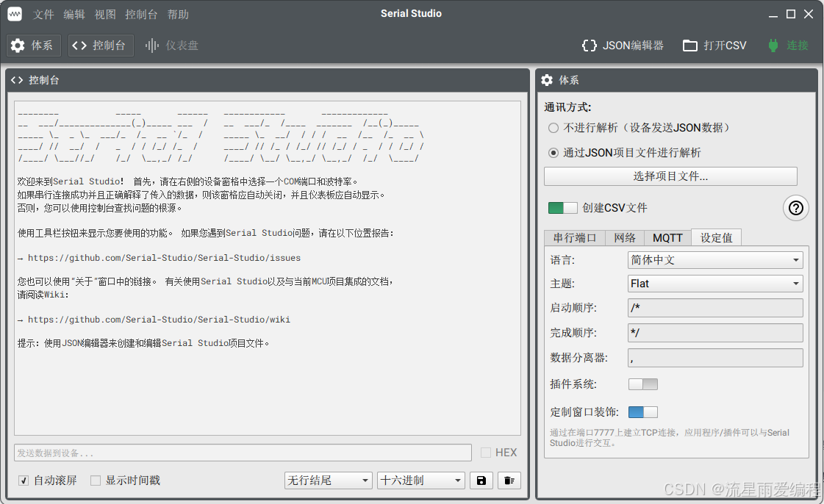
Task: Toggle the 定制窗口装饰 switch
Action: [x=642, y=412]
